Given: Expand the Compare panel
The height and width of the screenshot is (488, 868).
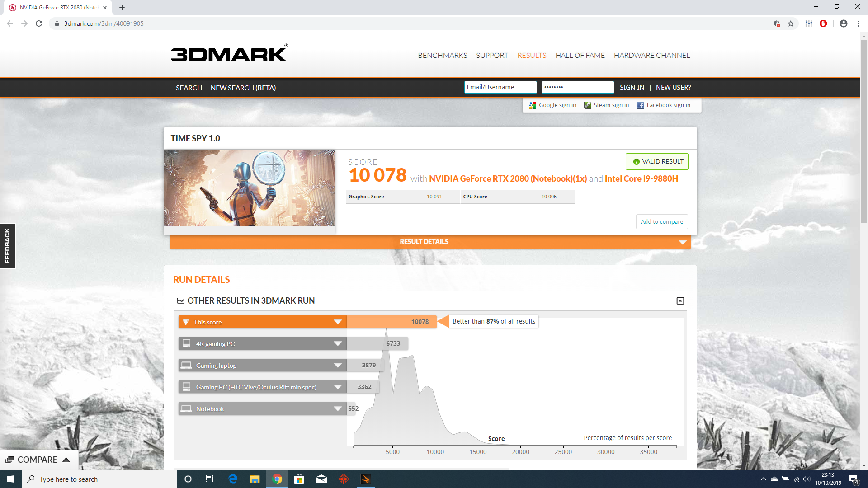Looking at the screenshot, I should (39, 460).
